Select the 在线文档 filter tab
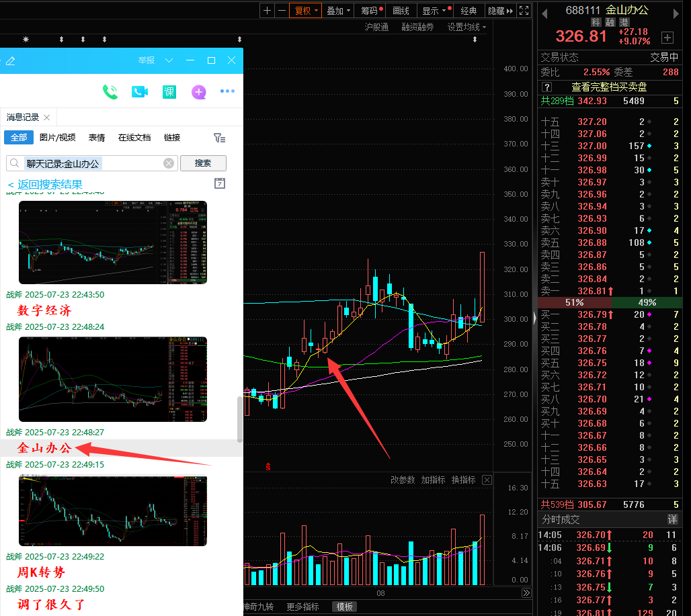 [134, 138]
